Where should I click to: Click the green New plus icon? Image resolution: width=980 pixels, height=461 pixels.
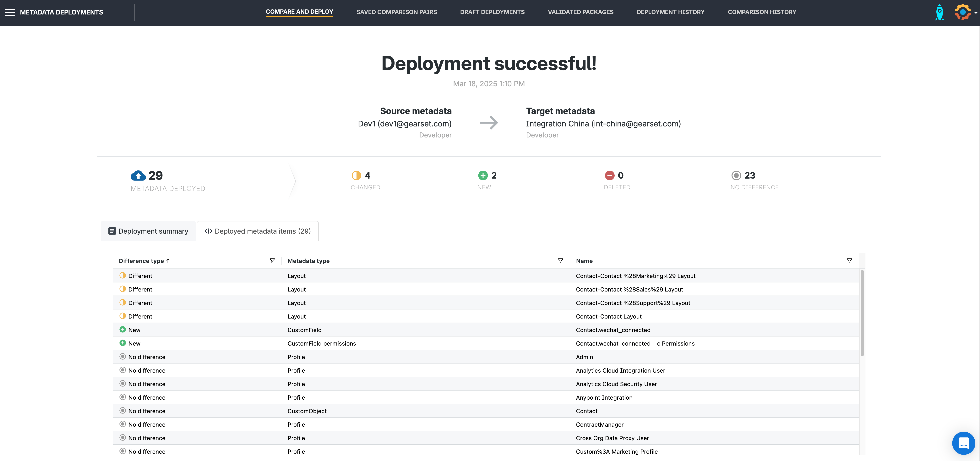[x=483, y=175]
